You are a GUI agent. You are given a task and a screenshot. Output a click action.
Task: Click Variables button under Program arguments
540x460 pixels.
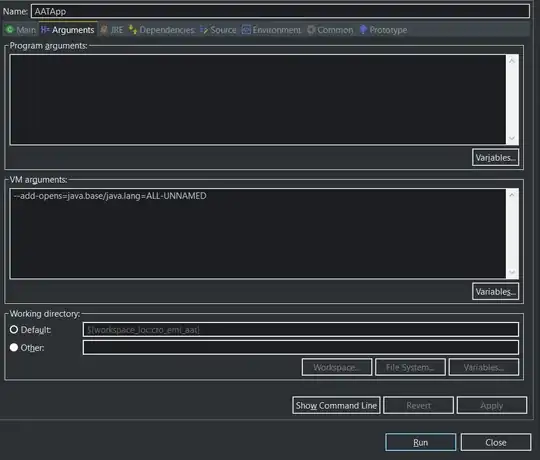point(495,158)
